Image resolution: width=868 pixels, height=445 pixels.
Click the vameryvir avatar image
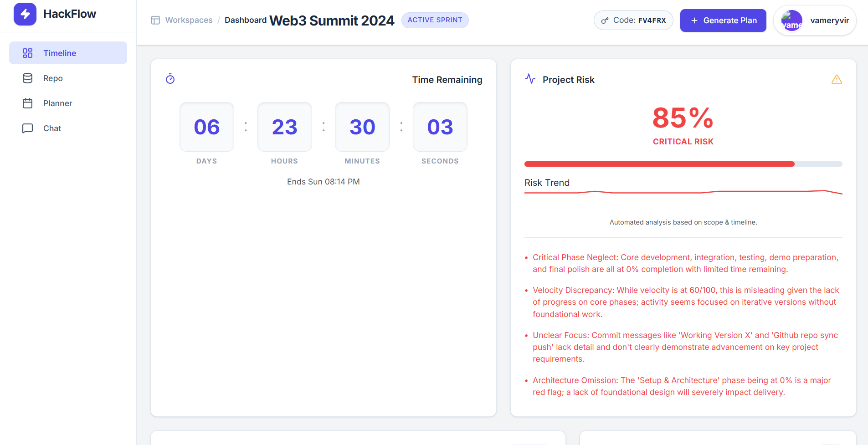[x=791, y=20]
